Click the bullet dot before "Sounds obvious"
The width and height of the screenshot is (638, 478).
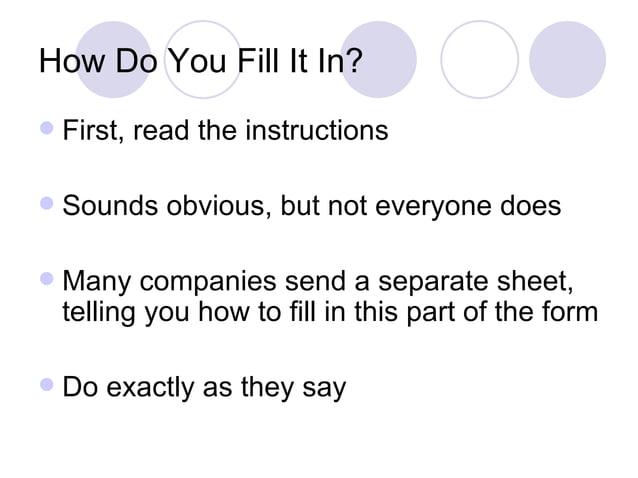click(47, 203)
